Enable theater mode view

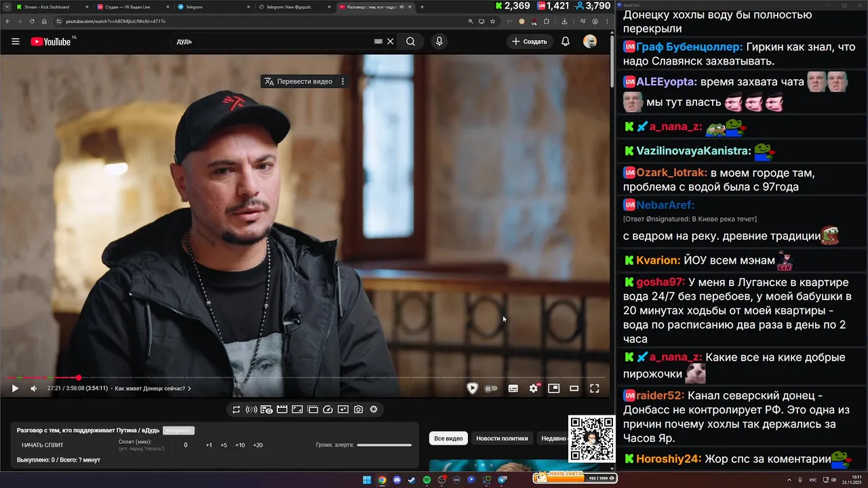(x=574, y=388)
